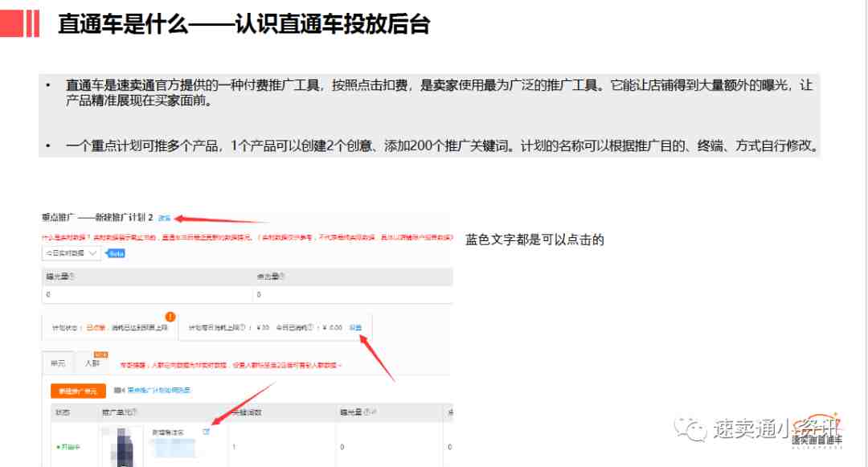The width and height of the screenshot is (868, 467).
Task: Click the 曝光量 column header in table
Action: 350,413
